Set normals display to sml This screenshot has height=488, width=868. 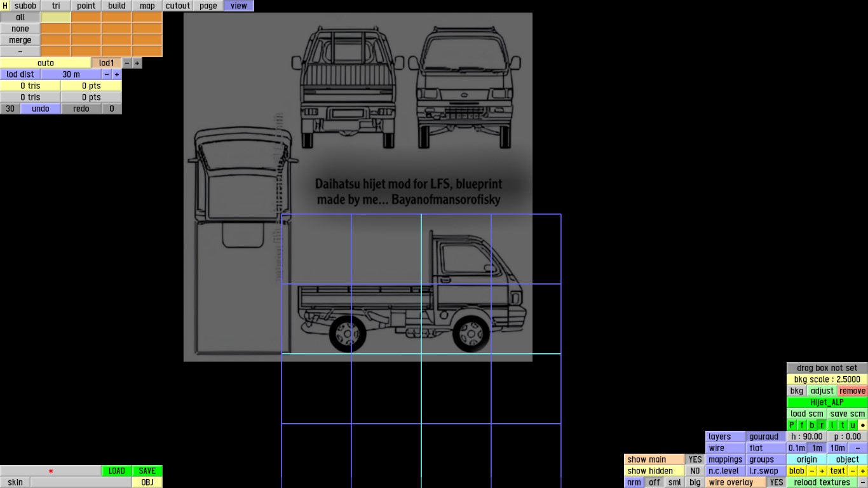675,482
